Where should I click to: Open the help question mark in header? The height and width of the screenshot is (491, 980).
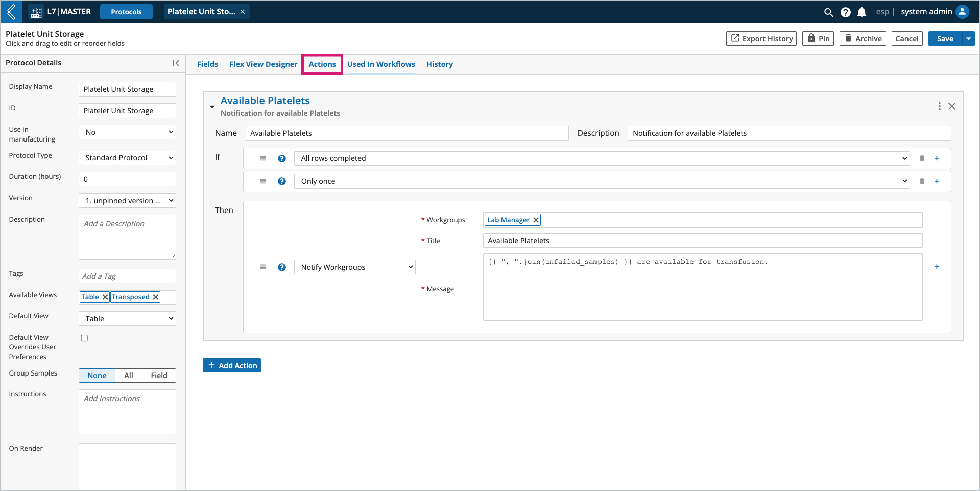[x=846, y=12]
